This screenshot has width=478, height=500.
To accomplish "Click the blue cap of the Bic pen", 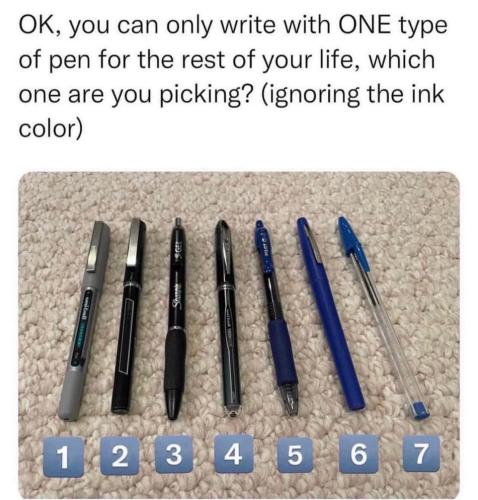I will coord(354,243).
